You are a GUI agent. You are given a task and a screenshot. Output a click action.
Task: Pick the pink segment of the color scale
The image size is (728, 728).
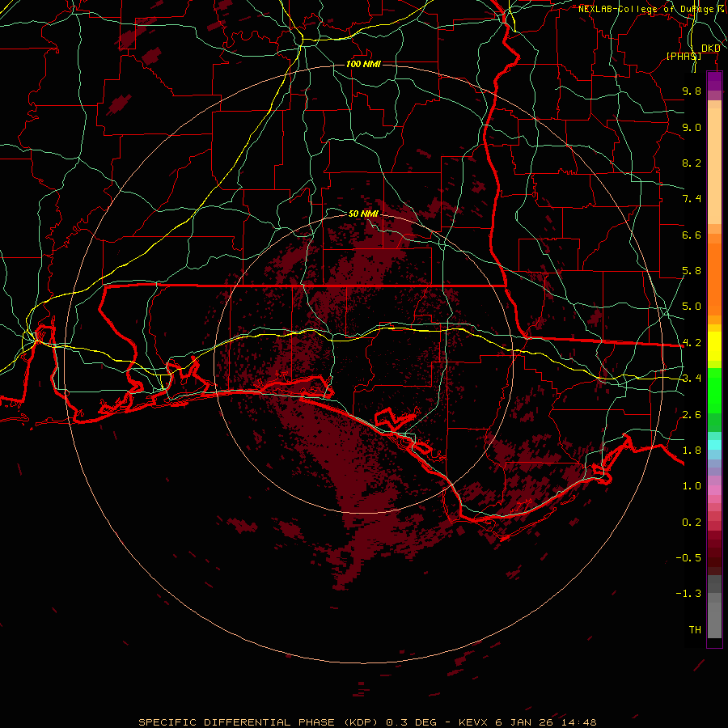pyautogui.click(x=714, y=490)
